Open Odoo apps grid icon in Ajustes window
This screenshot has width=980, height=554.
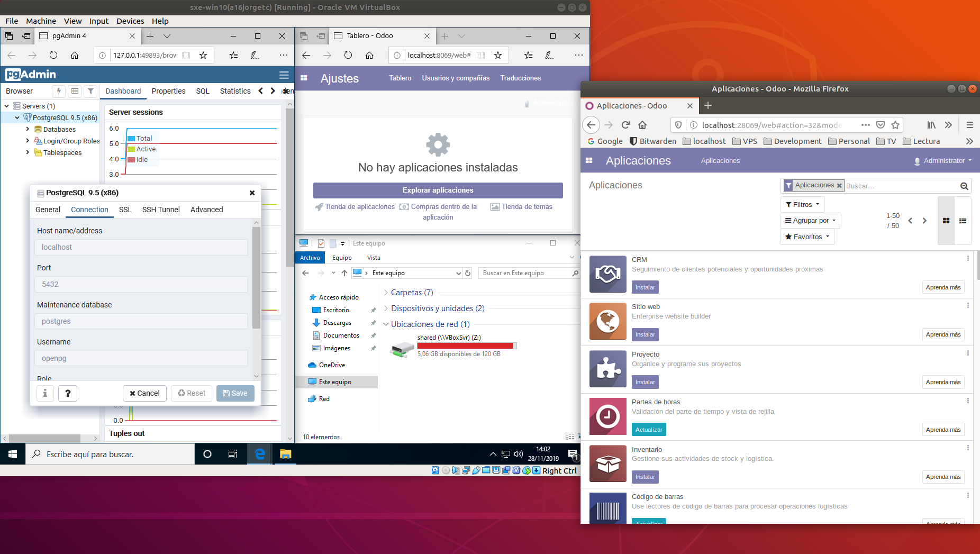304,78
